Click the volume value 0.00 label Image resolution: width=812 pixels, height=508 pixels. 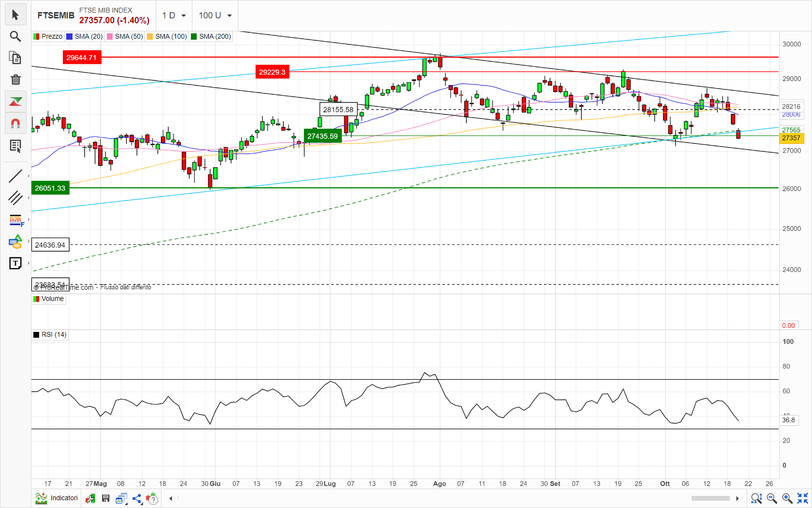click(x=788, y=326)
